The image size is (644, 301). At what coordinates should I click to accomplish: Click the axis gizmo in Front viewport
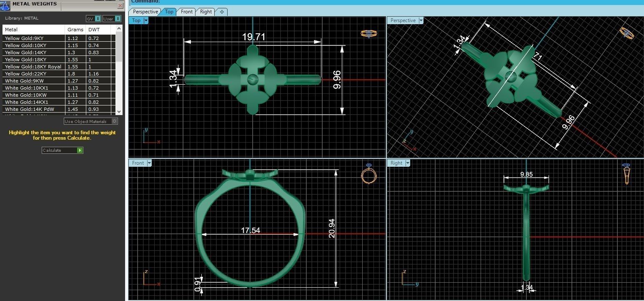click(151, 278)
